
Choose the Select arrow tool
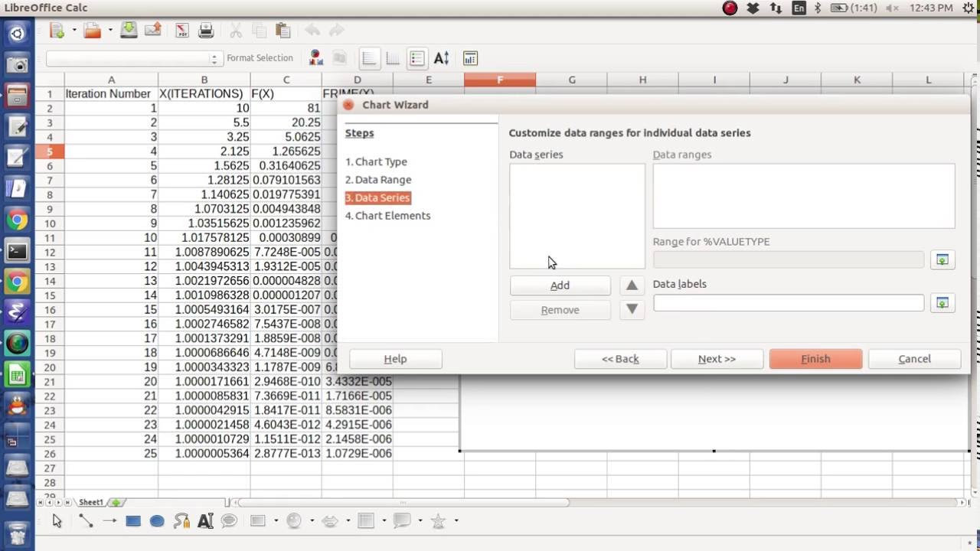point(57,521)
